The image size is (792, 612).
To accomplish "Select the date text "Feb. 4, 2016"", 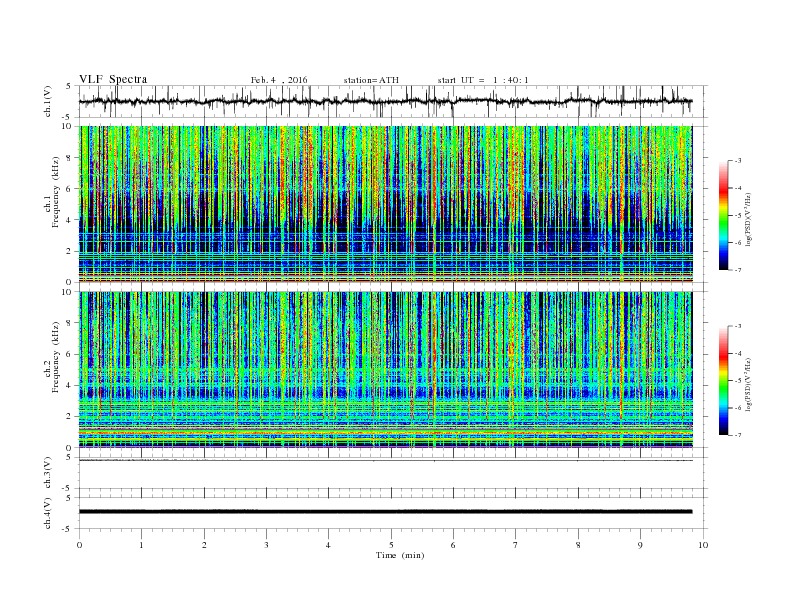I will pyautogui.click(x=279, y=80).
